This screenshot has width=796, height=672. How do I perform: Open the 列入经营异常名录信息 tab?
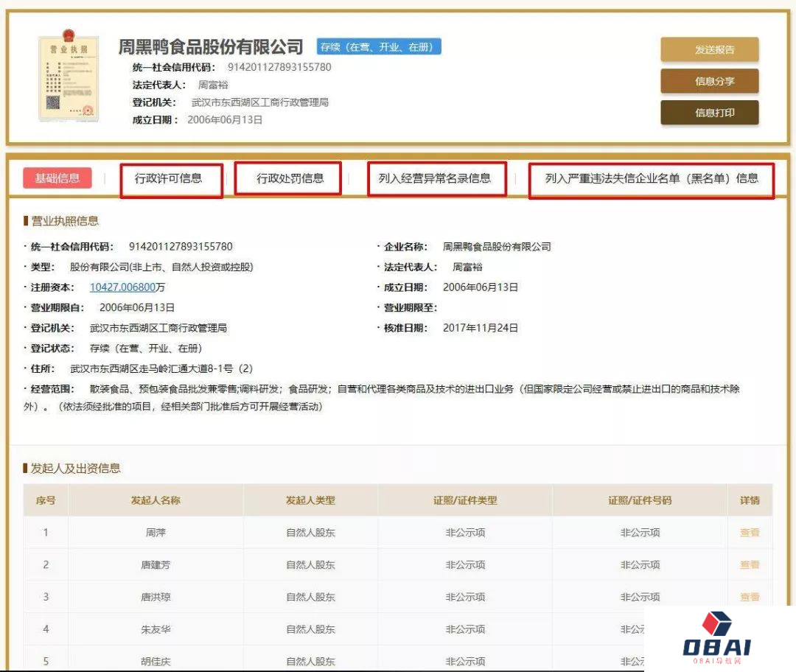click(436, 178)
